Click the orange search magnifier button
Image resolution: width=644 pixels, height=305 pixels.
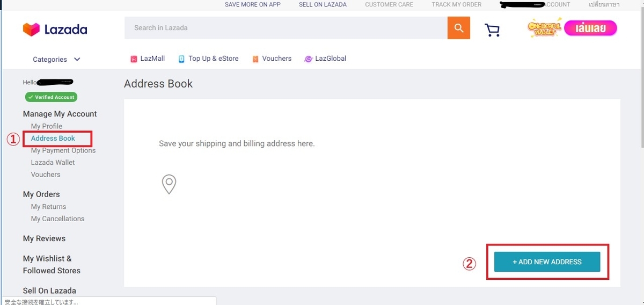pyautogui.click(x=459, y=28)
